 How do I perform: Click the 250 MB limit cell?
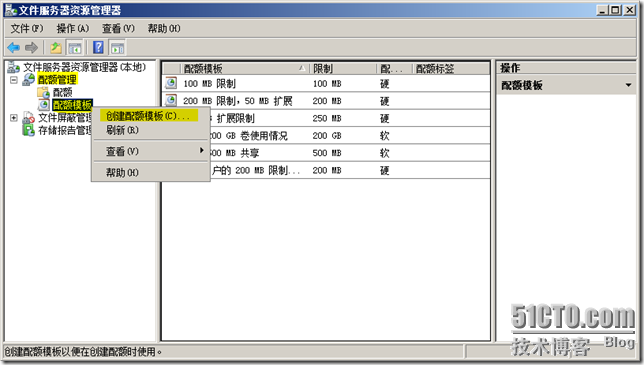point(327,118)
